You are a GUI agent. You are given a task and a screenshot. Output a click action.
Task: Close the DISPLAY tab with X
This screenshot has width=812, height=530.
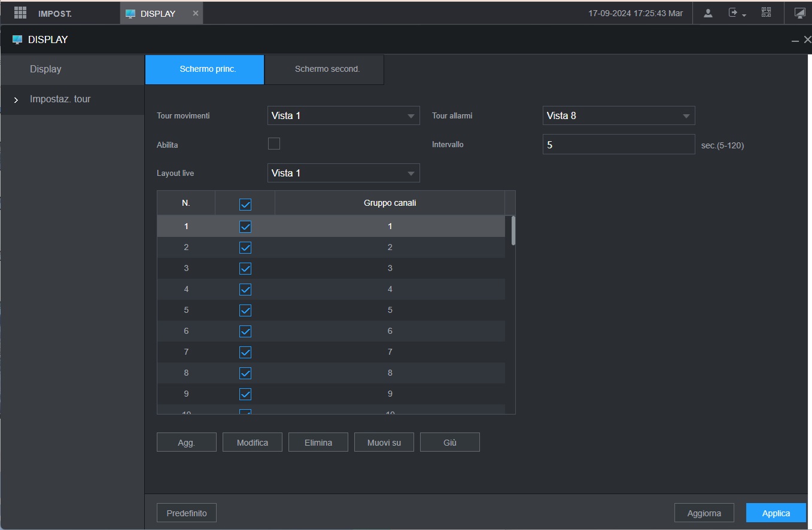(x=195, y=13)
